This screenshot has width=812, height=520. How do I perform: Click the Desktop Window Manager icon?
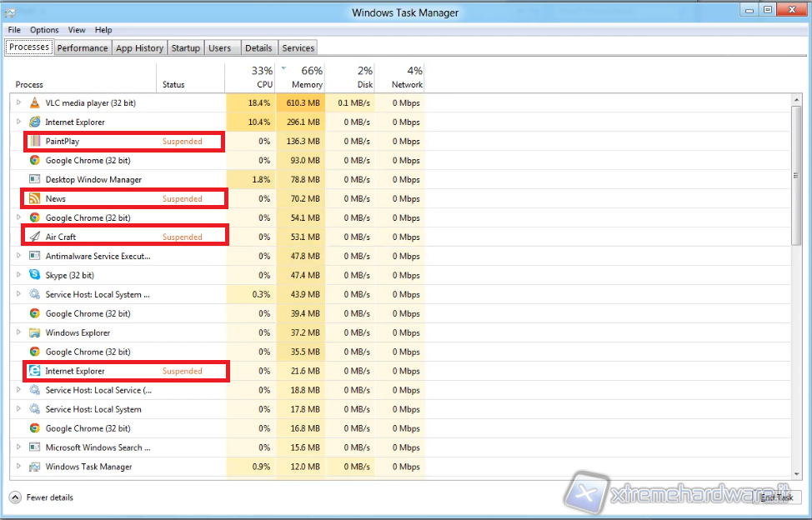(x=34, y=179)
